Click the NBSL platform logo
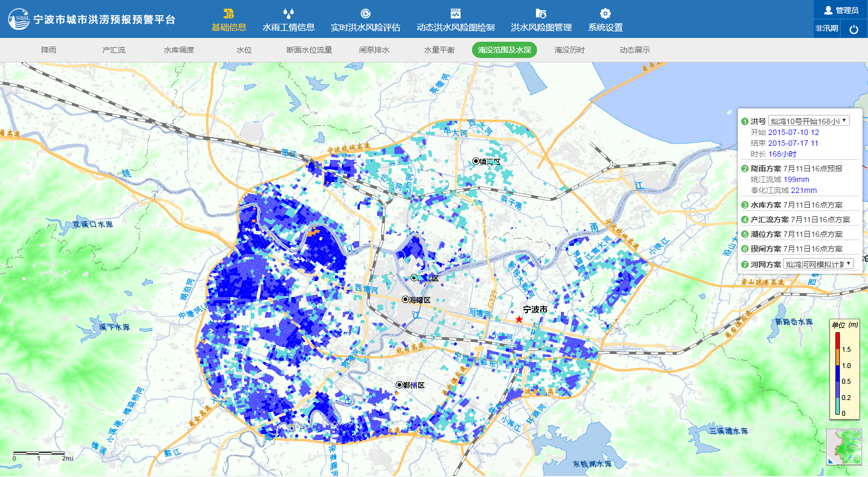 pyautogui.click(x=19, y=19)
